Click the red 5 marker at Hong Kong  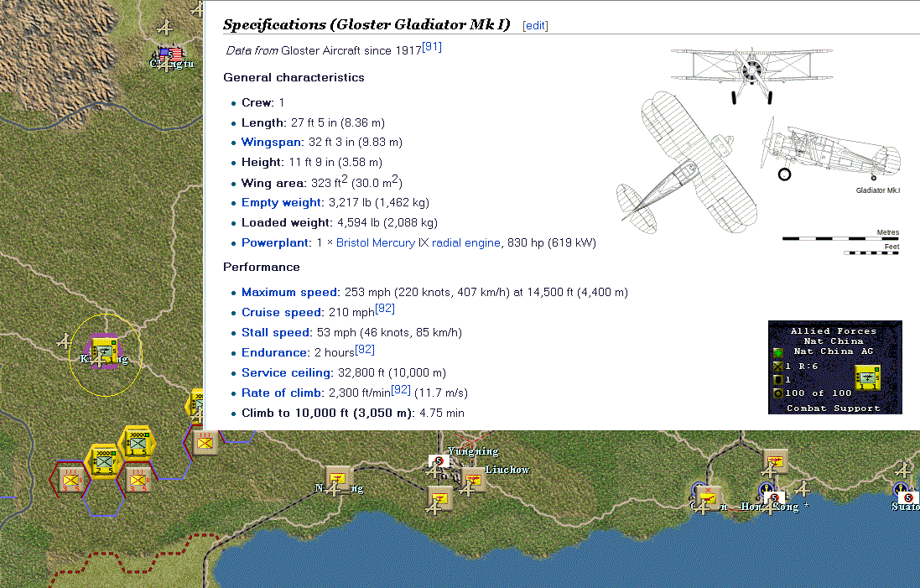pyautogui.click(x=774, y=497)
